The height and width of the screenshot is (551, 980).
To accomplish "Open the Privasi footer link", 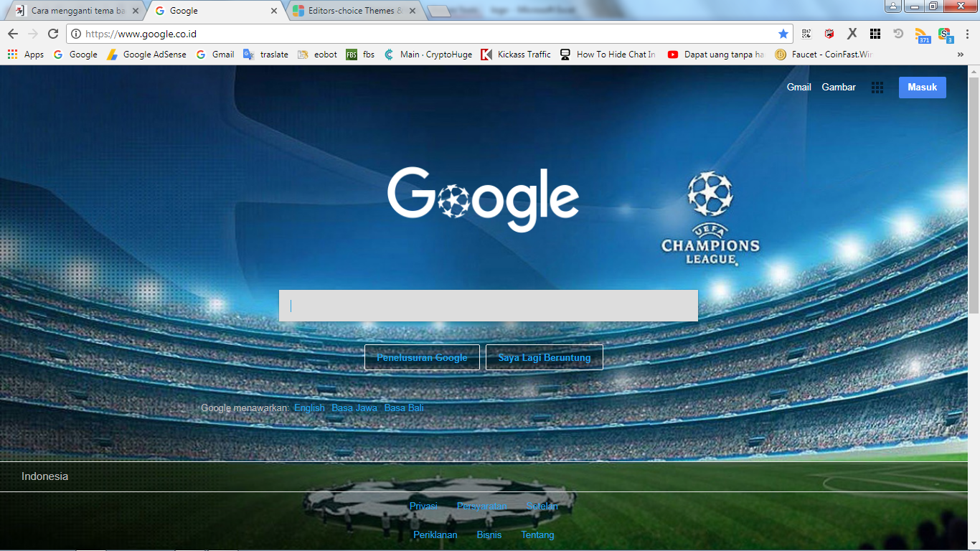I will [423, 507].
